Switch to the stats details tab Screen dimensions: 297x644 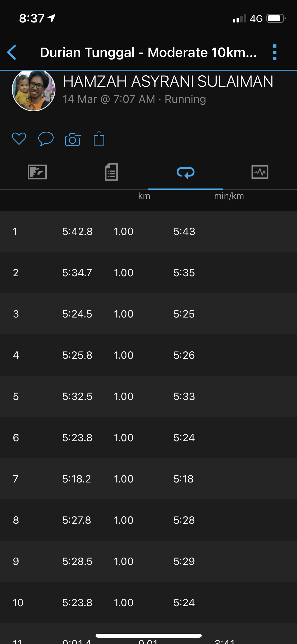pyautogui.click(x=111, y=172)
